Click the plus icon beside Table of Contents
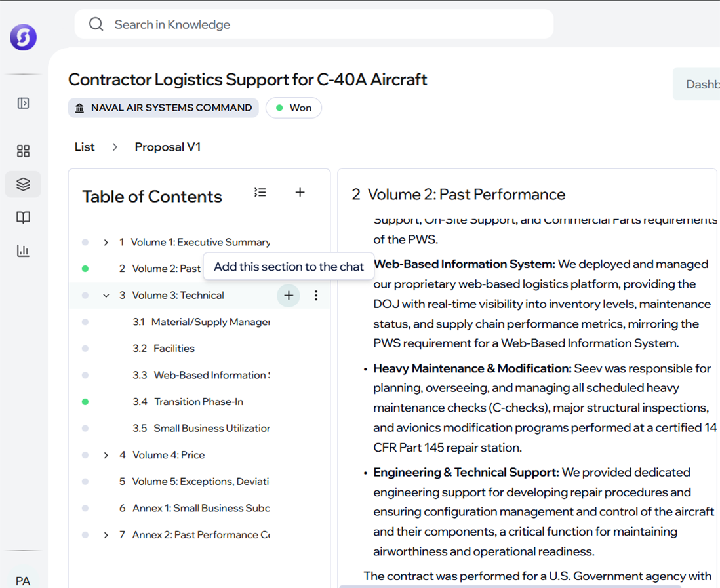This screenshot has width=720, height=588. 300,192
